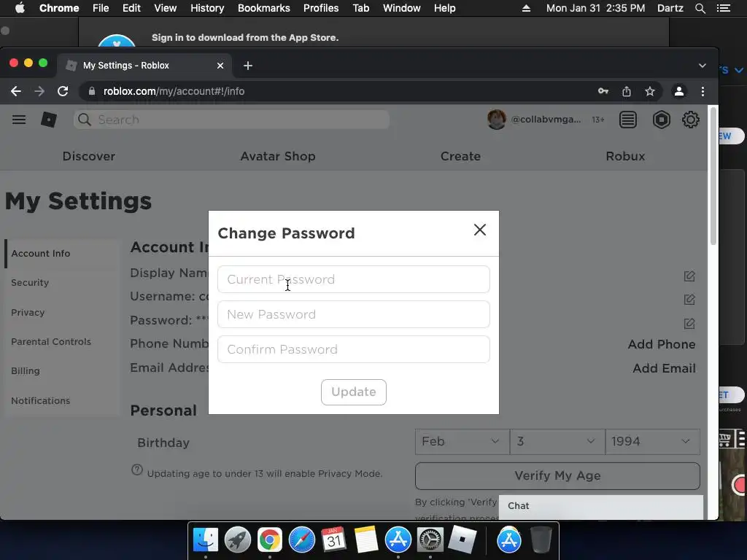Image resolution: width=747 pixels, height=560 pixels.
Task: Edit the password pencil icon
Action: [x=689, y=324]
